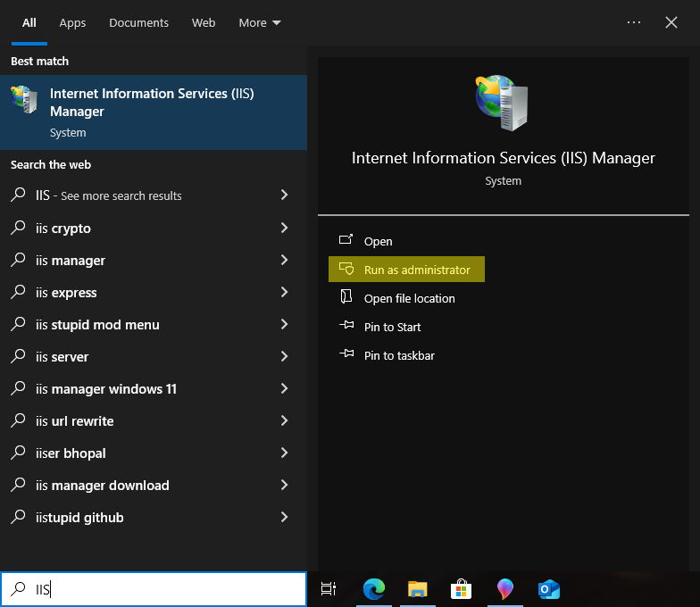The image size is (700, 607).
Task: Expand arrow for 'iis express' suggestion
Action: 284,292
